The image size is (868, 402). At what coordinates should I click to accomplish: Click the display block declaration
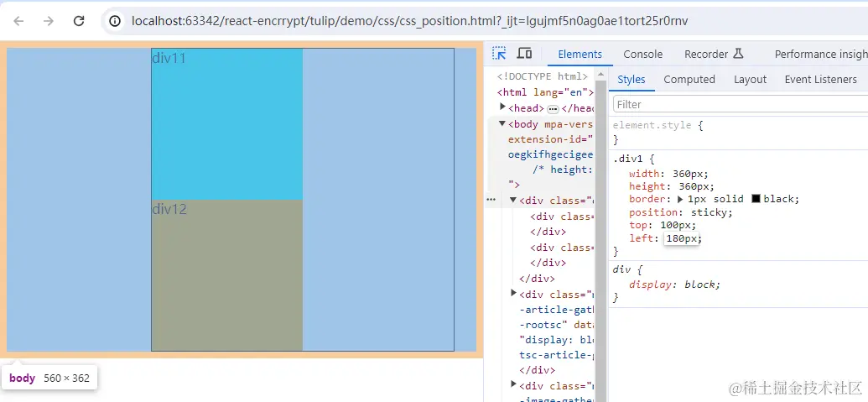pyautogui.click(x=675, y=285)
